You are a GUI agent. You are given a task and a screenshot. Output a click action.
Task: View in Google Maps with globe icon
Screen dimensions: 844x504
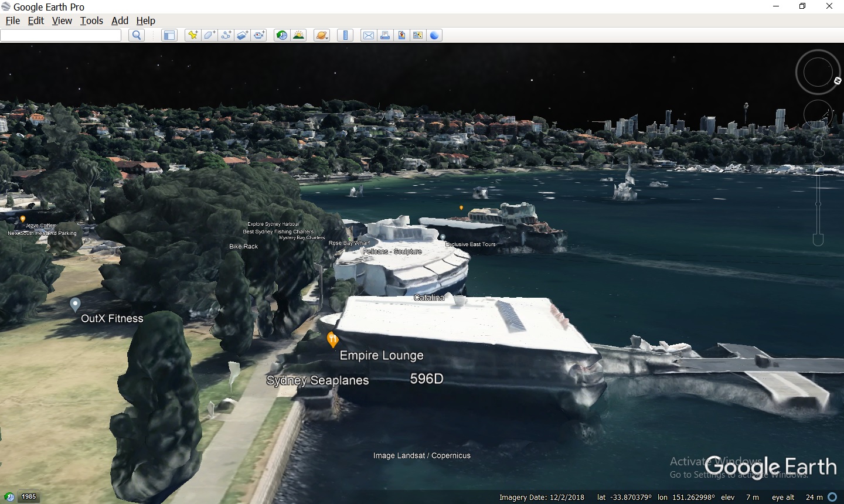(434, 35)
